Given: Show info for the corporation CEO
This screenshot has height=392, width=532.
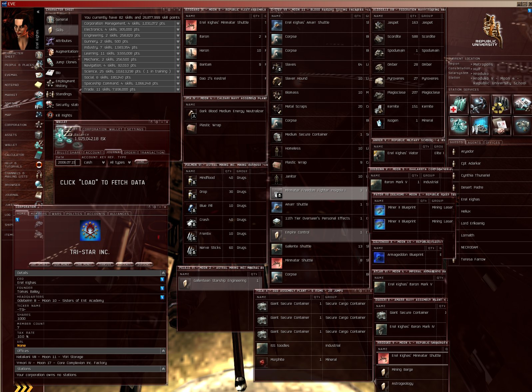Looking at the screenshot, I should (162, 279).
